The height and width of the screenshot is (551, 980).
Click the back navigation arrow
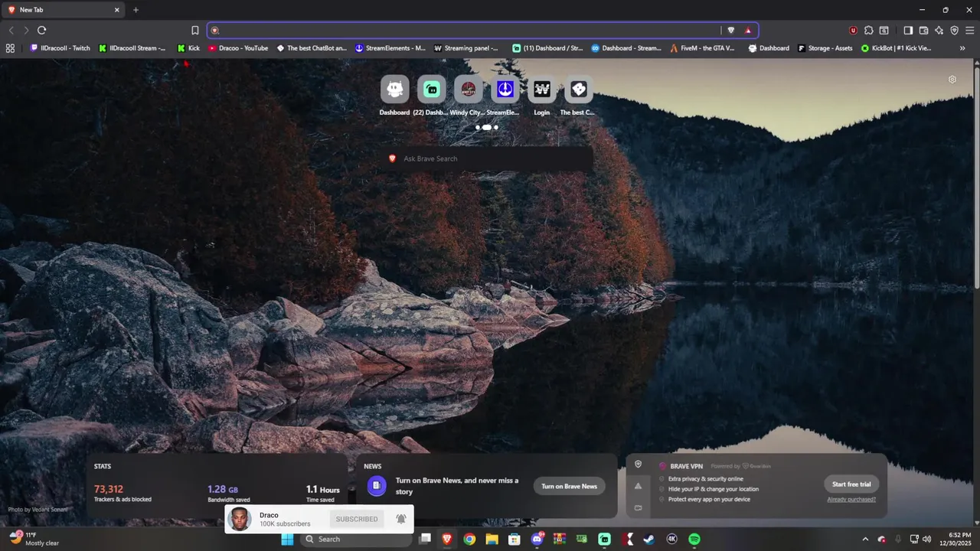click(11, 31)
